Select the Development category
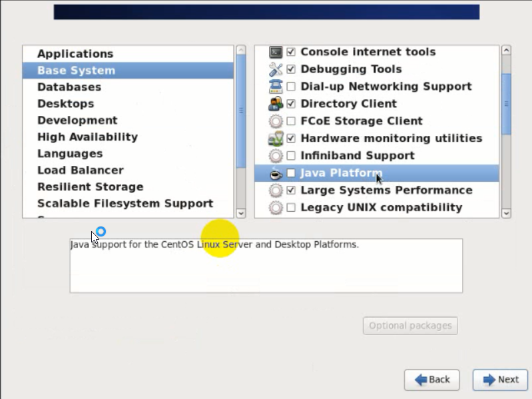 77,121
